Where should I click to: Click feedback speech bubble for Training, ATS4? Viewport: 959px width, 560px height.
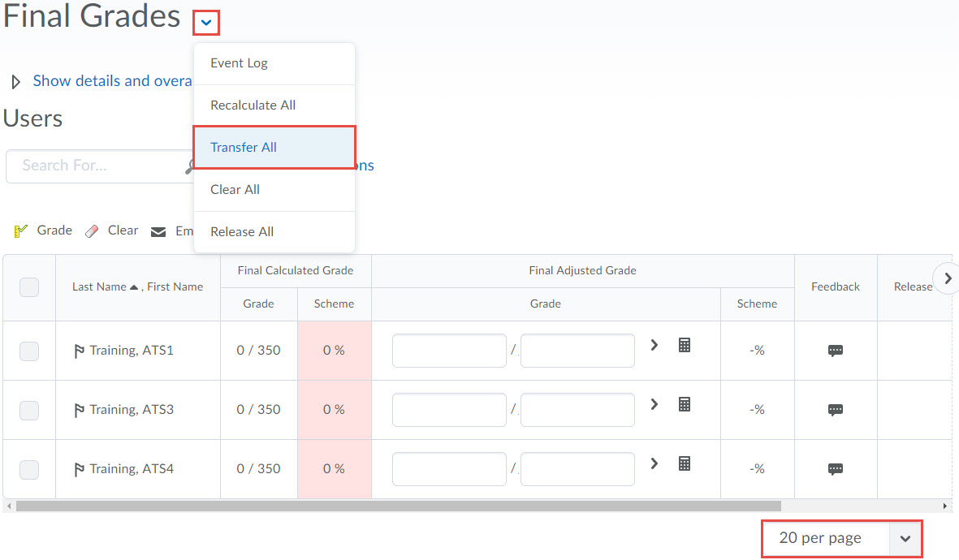(835, 469)
